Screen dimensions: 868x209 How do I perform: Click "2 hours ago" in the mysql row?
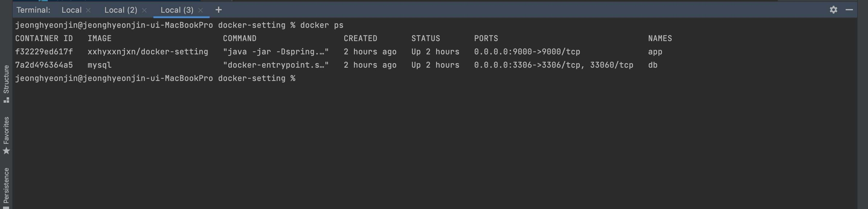coord(370,65)
